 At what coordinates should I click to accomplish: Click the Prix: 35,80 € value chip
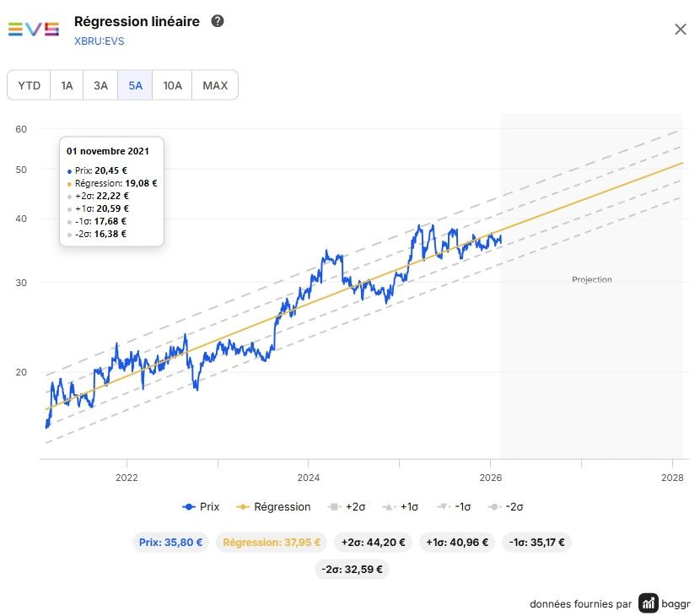click(x=170, y=543)
